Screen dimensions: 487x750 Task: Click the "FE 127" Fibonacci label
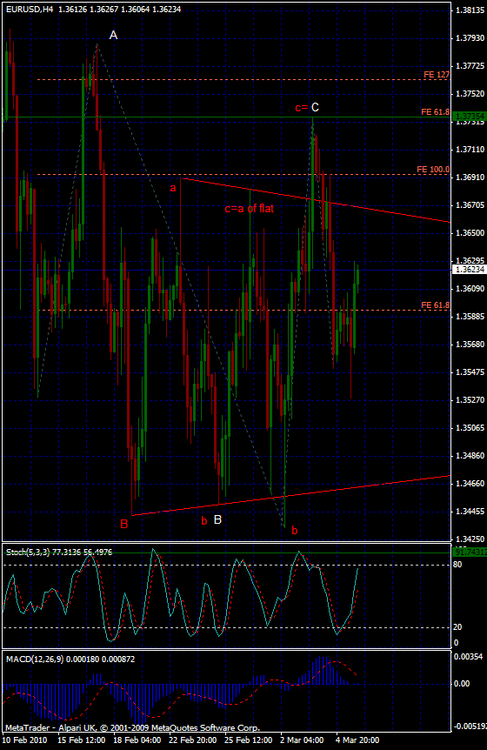click(x=436, y=75)
